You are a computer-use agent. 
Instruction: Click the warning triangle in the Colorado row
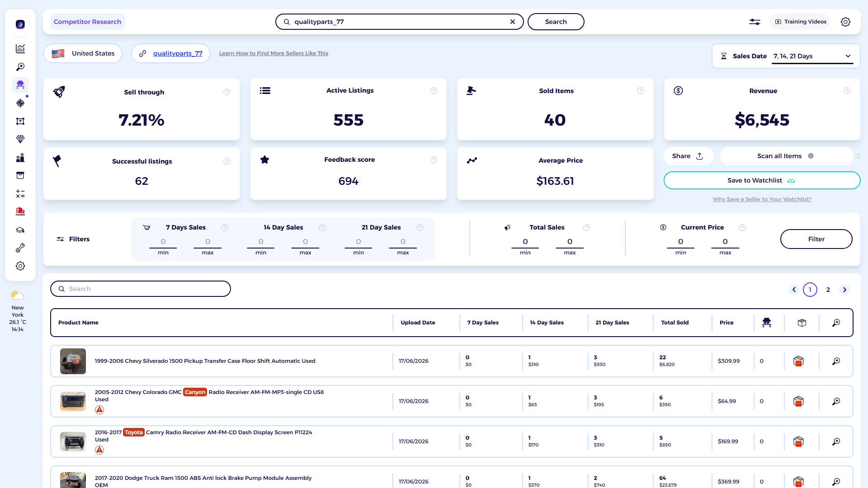coord(99,410)
